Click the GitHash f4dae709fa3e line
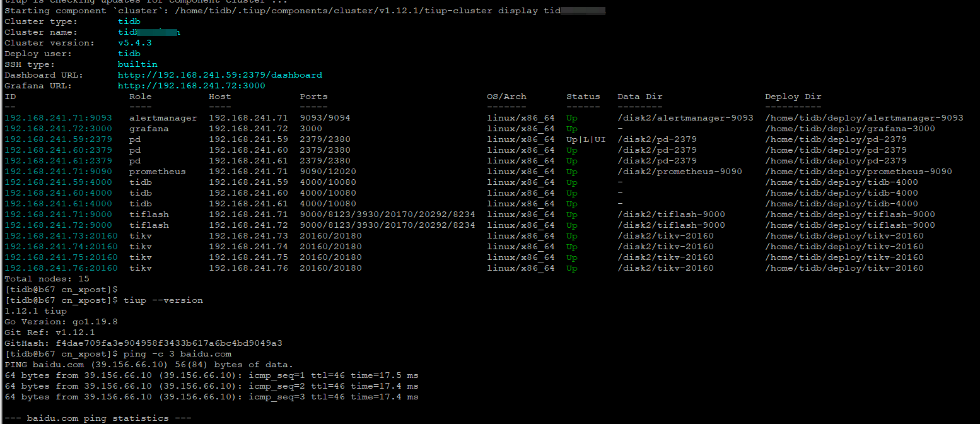This screenshot has height=424, width=980. [143, 343]
